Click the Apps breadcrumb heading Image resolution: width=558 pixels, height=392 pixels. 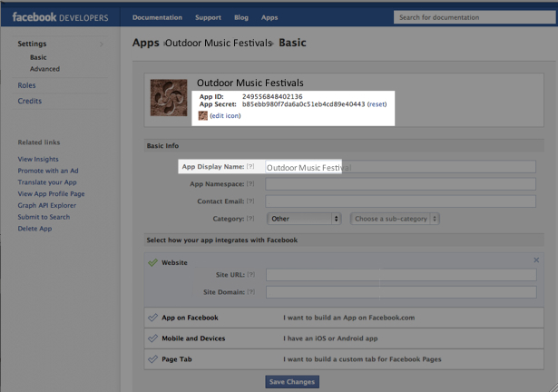coord(146,43)
